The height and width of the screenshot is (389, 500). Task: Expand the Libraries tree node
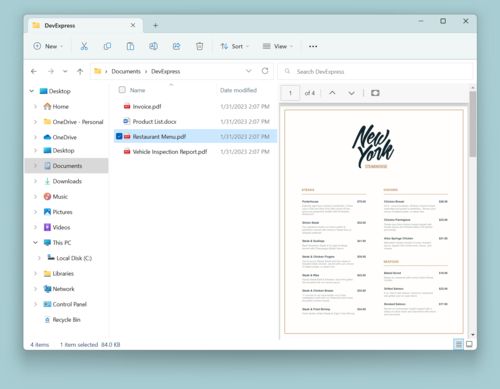pyautogui.click(x=35, y=273)
